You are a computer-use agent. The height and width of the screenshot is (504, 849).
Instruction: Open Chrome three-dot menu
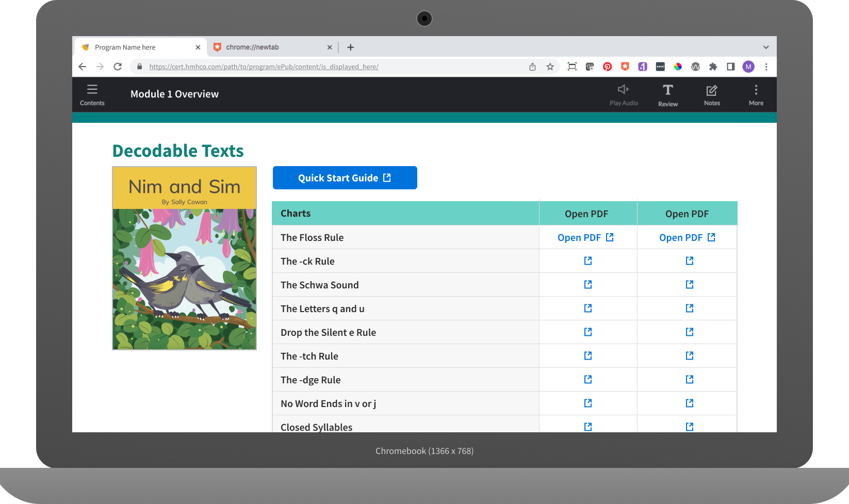coord(766,67)
